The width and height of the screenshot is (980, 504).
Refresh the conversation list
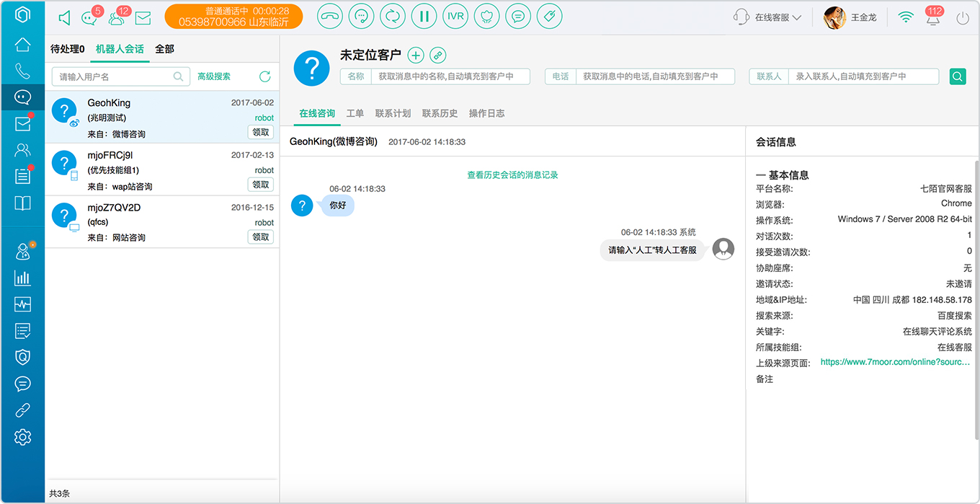[264, 76]
